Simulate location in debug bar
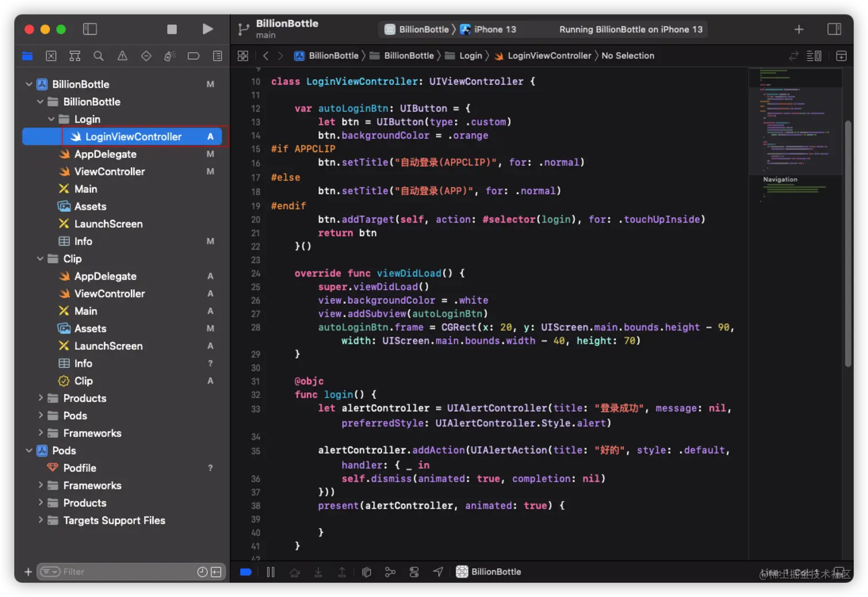Image resolution: width=868 pixels, height=597 pixels. coord(438,572)
